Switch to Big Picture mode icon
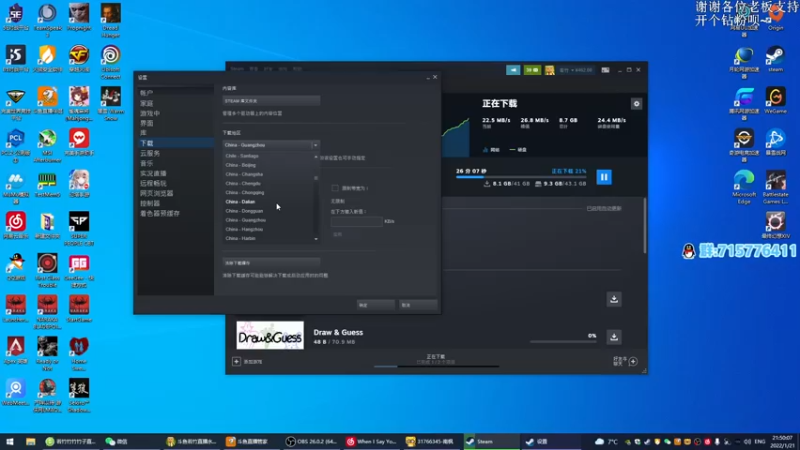Screen dimensions: 800x450 605,70
